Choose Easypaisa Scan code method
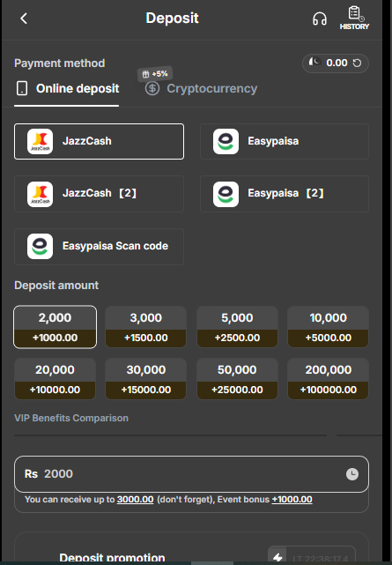This screenshot has width=392, height=565. pos(99,247)
